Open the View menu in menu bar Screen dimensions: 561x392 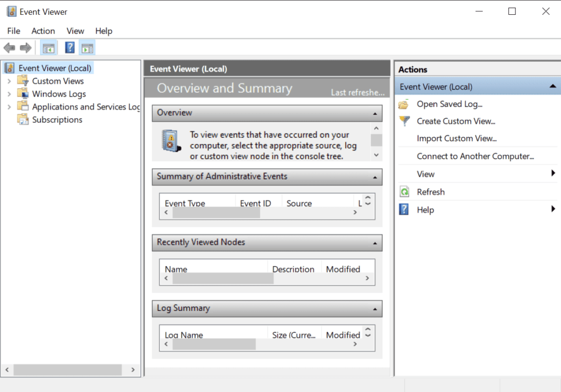75,31
